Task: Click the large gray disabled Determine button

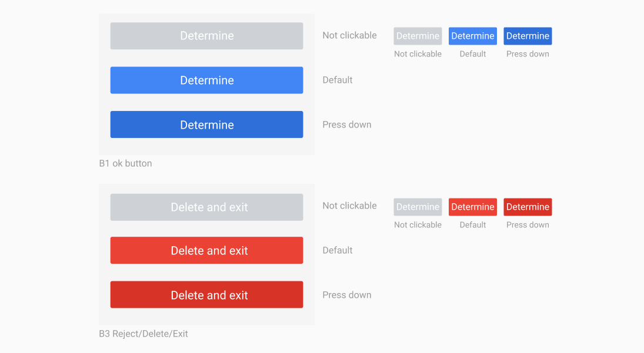Action: (206, 36)
